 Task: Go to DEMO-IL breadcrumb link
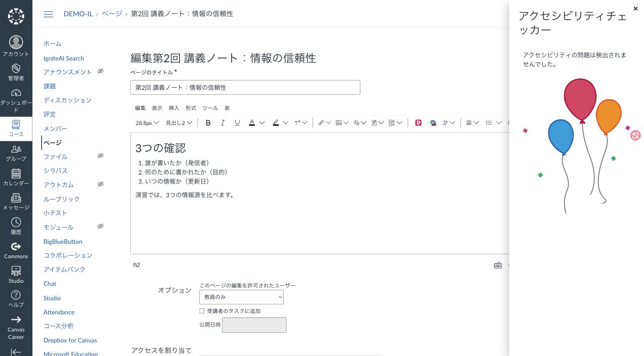click(x=78, y=14)
